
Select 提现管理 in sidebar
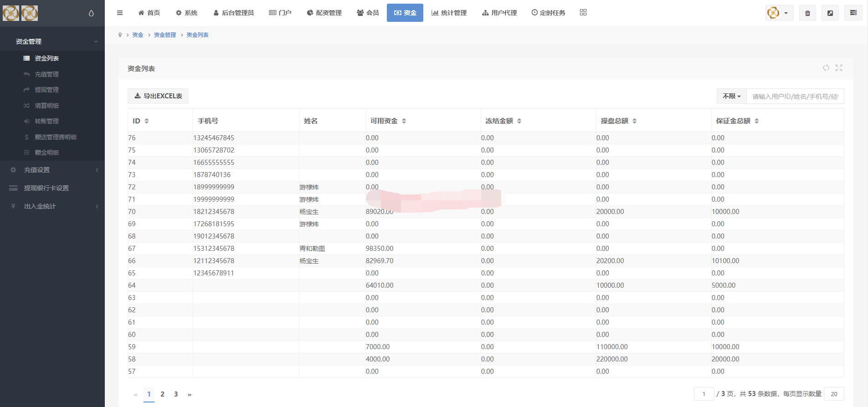click(47, 90)
